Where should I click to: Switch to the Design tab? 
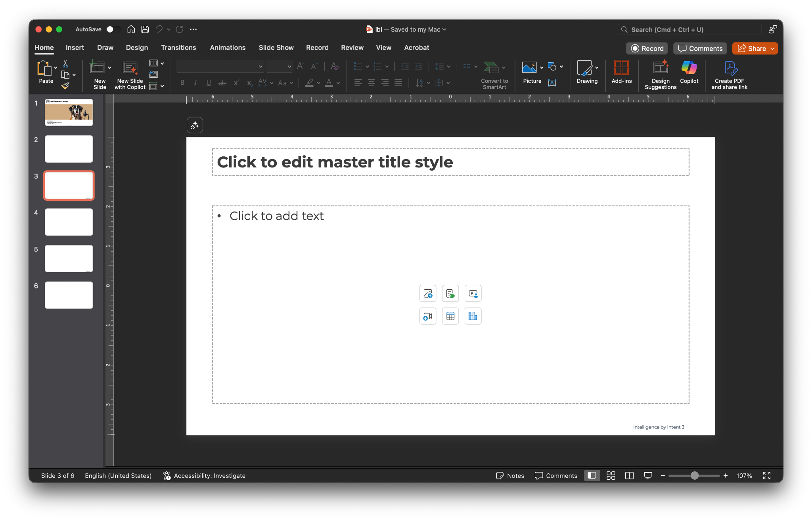coord(137,48)
